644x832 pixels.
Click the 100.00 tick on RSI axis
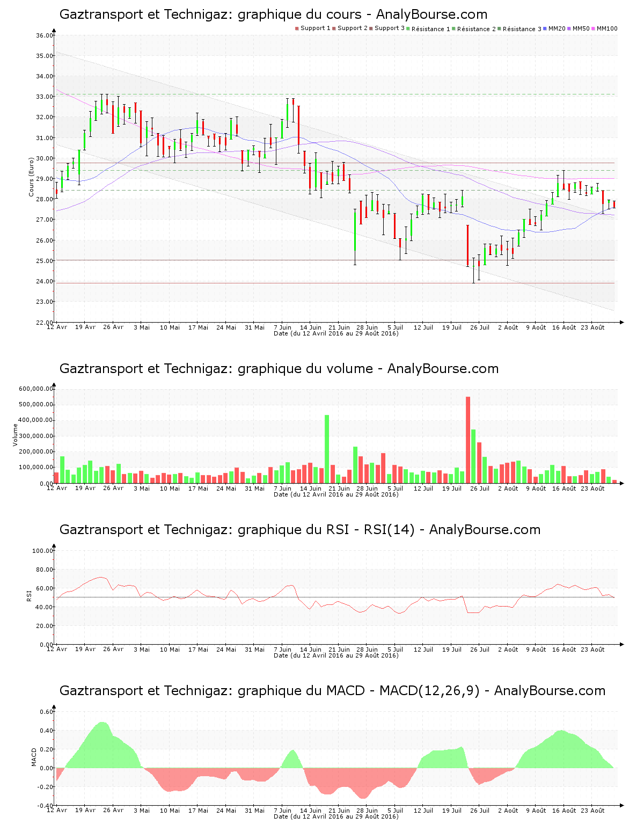point(43,551)
